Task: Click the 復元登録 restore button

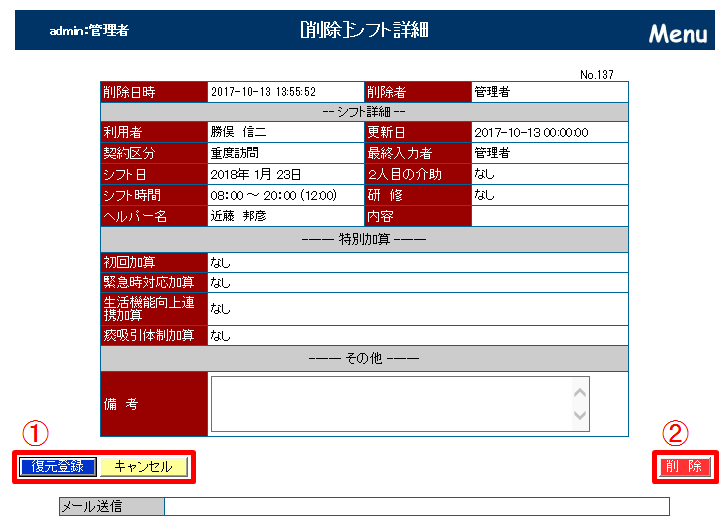Action: click(57, 467)
